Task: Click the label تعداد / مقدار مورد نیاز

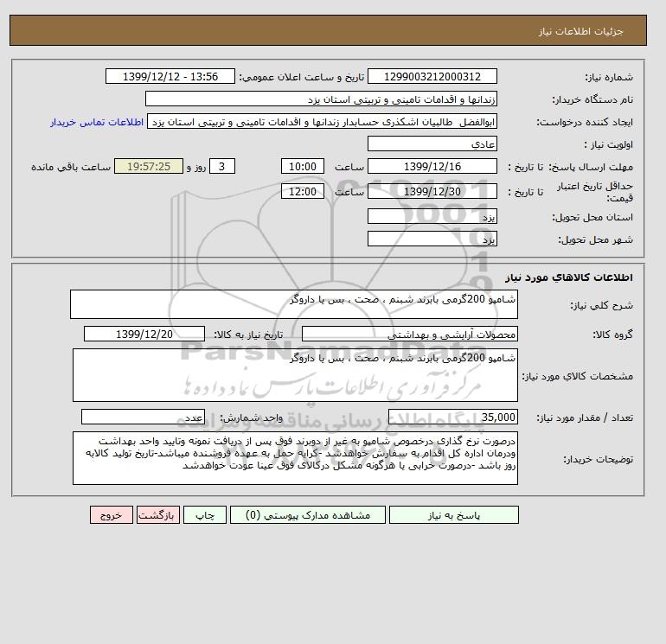Action: point(585,418)
